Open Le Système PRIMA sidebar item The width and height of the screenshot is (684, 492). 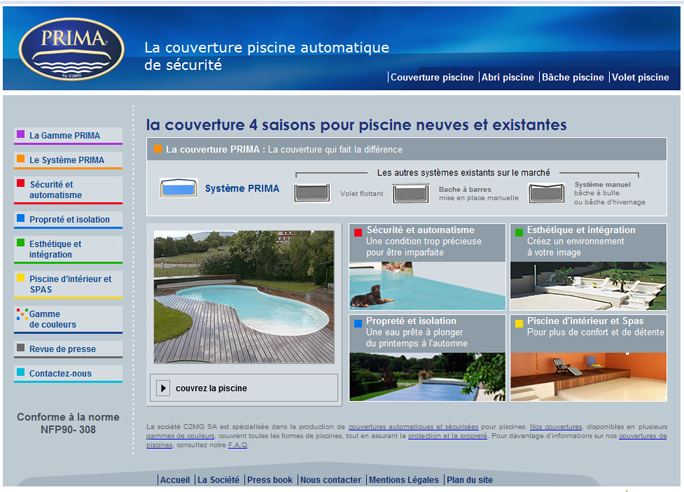(66, 160)
